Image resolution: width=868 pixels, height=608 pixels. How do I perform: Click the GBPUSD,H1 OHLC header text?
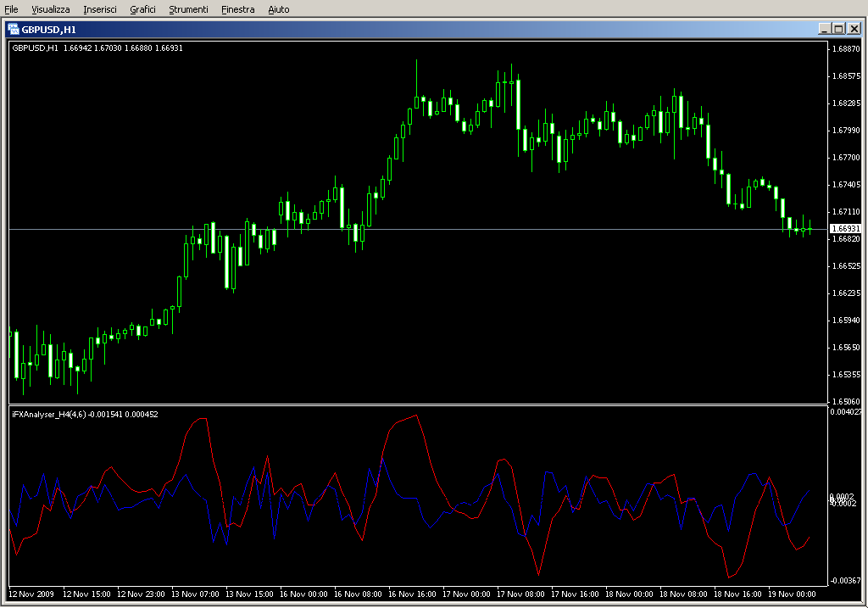tap(97, 48)
